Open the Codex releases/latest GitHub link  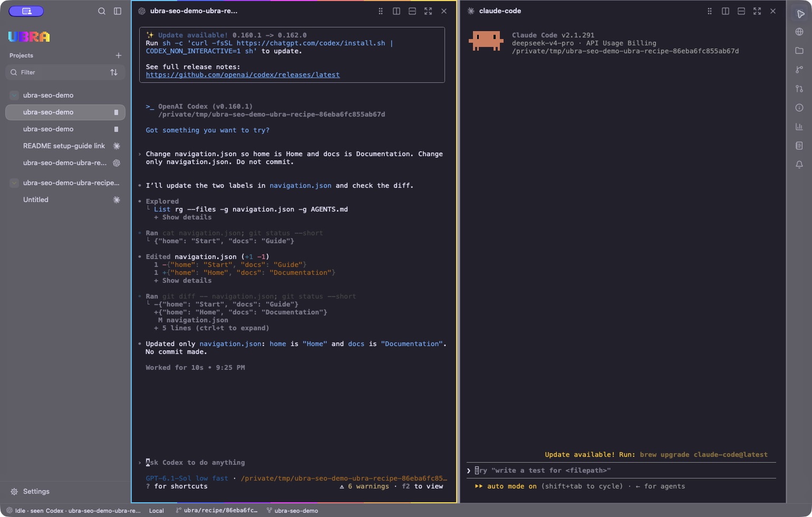[243, 75]
